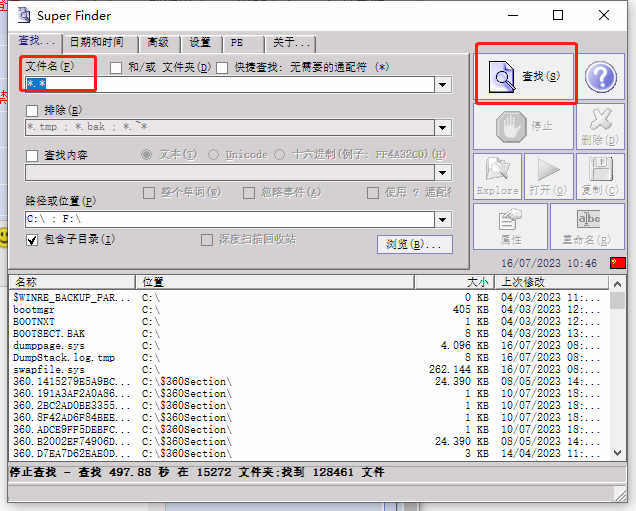Toggle the 整个单词(W) checkbox
Screen dimensions: 636x511
coord(149,193)
